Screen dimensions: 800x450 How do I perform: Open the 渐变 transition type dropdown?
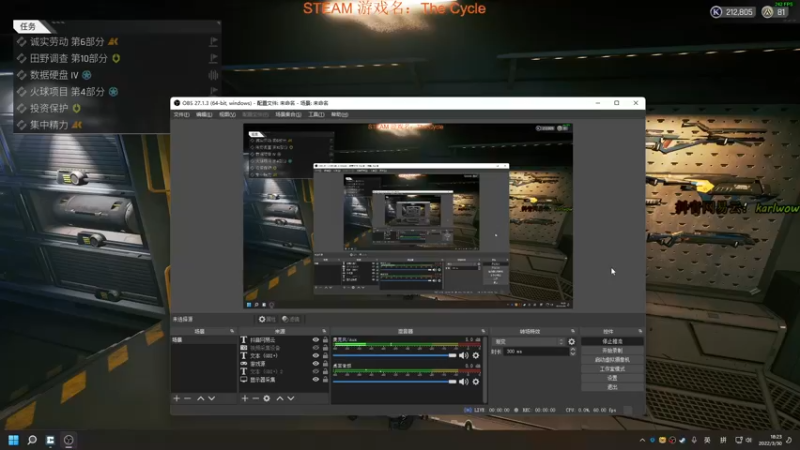point(529,342)
